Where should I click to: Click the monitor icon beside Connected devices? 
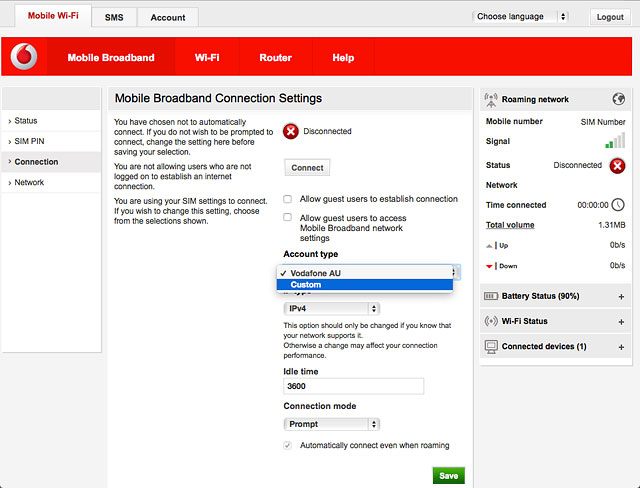[x=490, y=346]
